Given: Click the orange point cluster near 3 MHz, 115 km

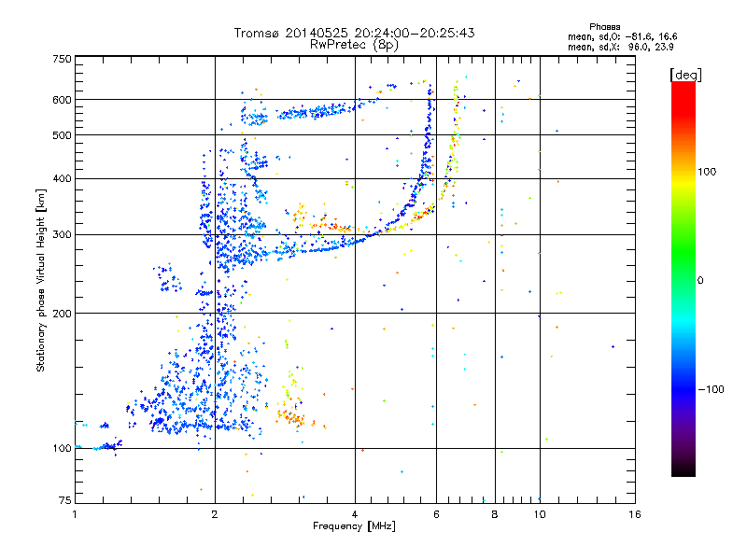Looking at the screenshot, I should coord(291,416).
